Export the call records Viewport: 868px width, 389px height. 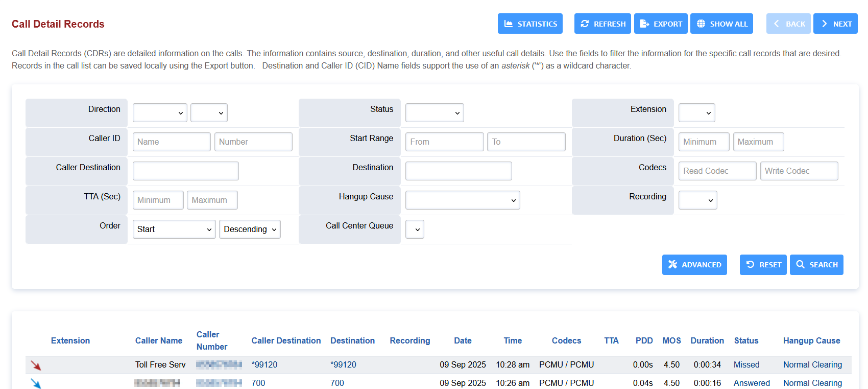tap(661, 24)
